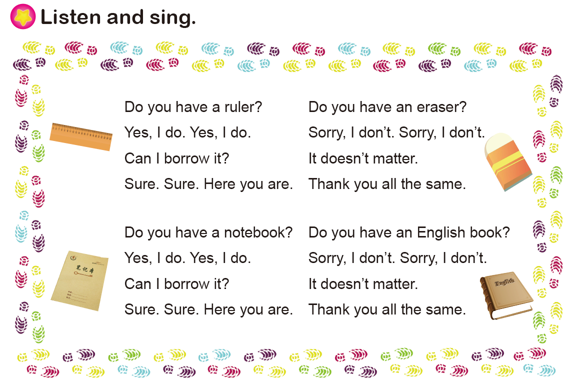Viewport: 584px width, 392px height.
Task: Click the orange and yellow eraser picture
Action: pyautogui.click(x=508, y=161)
